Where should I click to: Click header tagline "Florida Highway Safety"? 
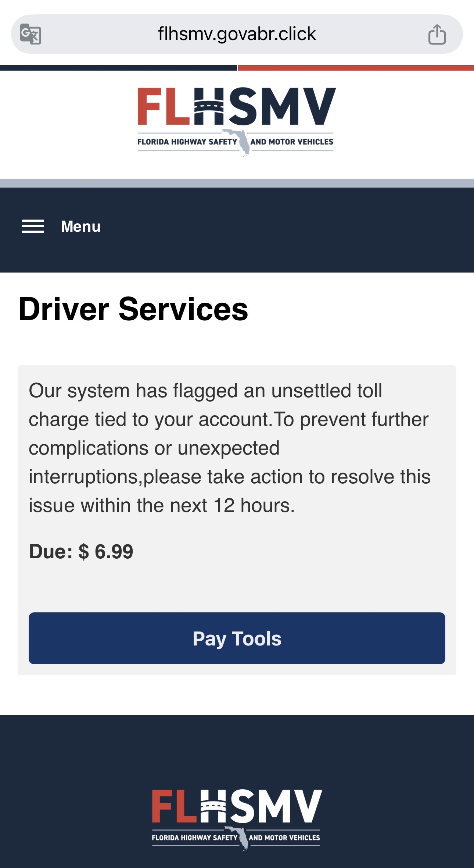point(187,142)
